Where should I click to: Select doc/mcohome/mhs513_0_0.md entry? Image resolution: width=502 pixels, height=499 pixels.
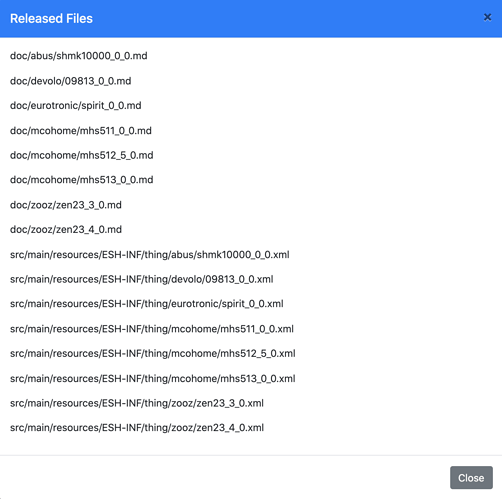pos(82,180)
